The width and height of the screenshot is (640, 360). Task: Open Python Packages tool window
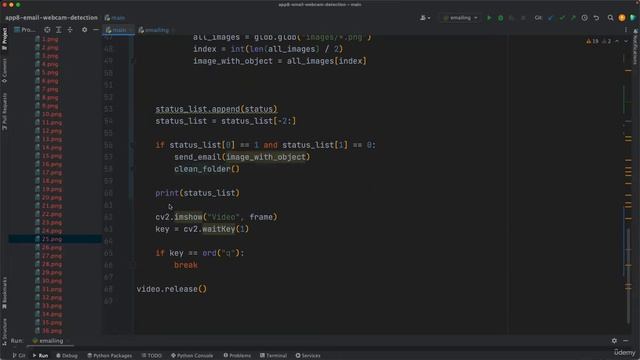pos(109,356)
